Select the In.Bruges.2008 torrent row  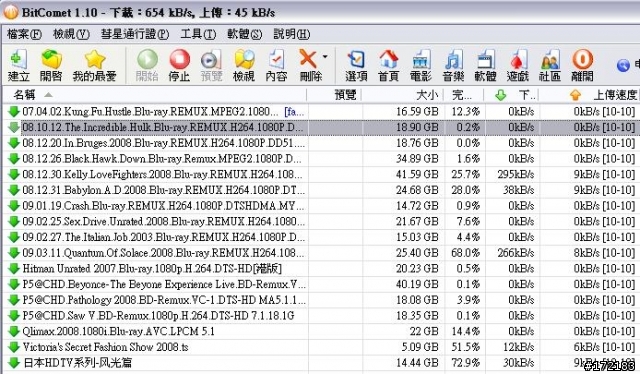coord(321,143)
